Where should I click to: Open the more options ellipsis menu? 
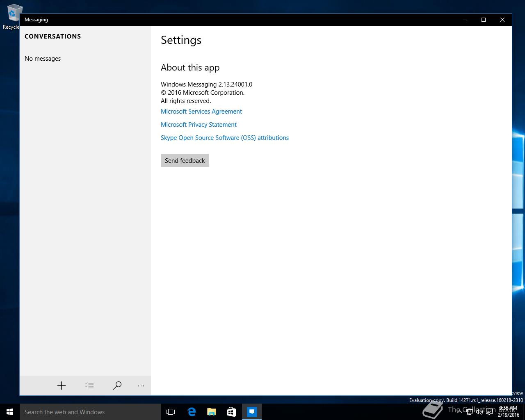141,386
